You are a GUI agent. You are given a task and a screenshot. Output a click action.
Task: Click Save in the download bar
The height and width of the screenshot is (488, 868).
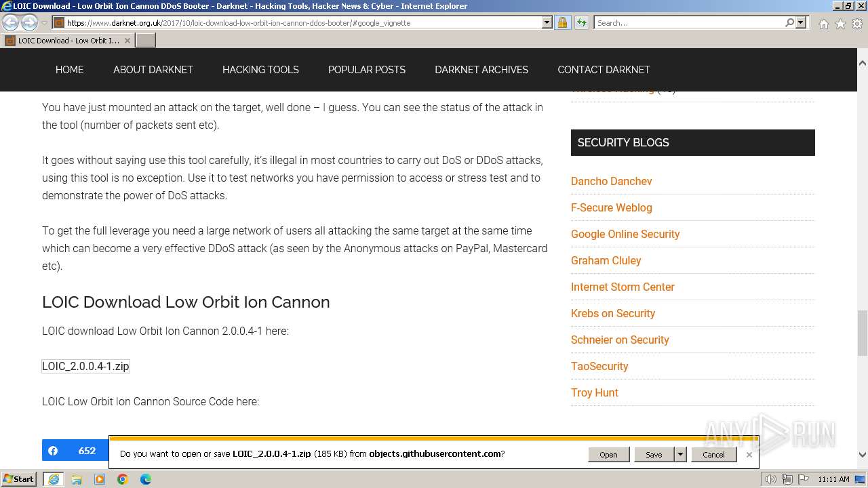click(x=654, y=454)
